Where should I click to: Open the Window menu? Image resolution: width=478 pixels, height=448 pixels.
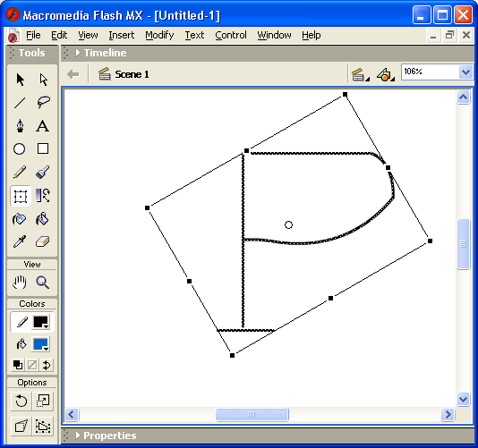click(274, 36)
